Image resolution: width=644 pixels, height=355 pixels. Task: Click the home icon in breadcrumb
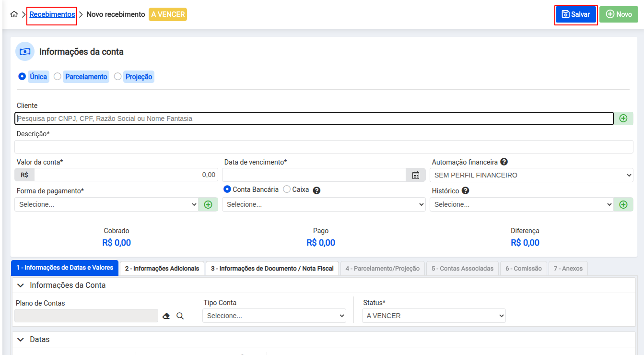coord(14,14)
